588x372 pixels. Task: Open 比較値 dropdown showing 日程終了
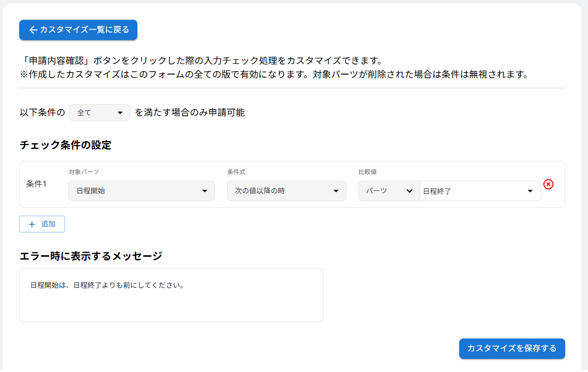[480, 191]
